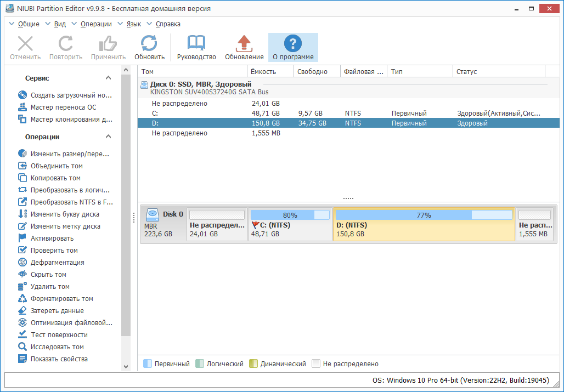Click the sidebar scroll up arrow
This screenshot has height=392, width=564.
pos(126,70)
